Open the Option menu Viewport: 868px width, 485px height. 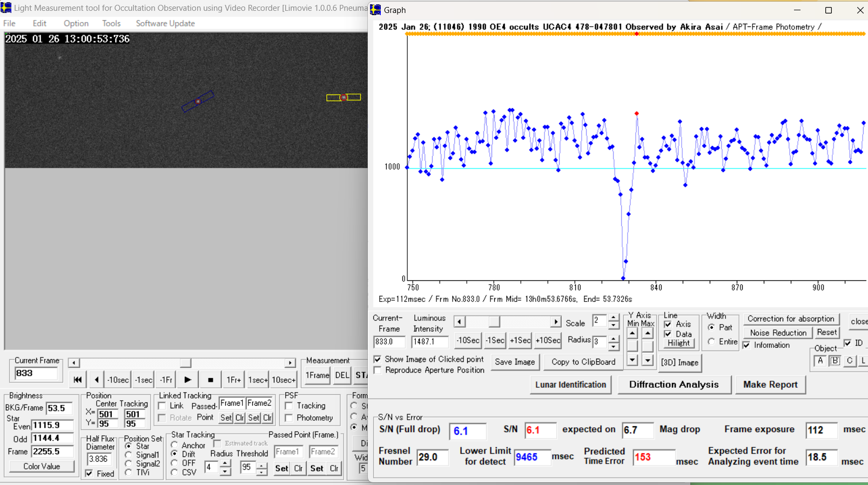[x=76, y=23]
